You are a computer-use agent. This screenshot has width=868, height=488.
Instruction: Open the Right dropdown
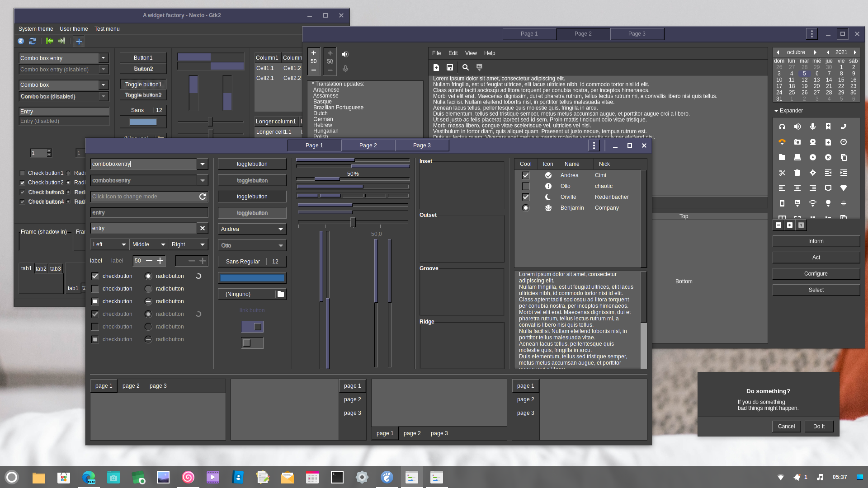[189, 244]
